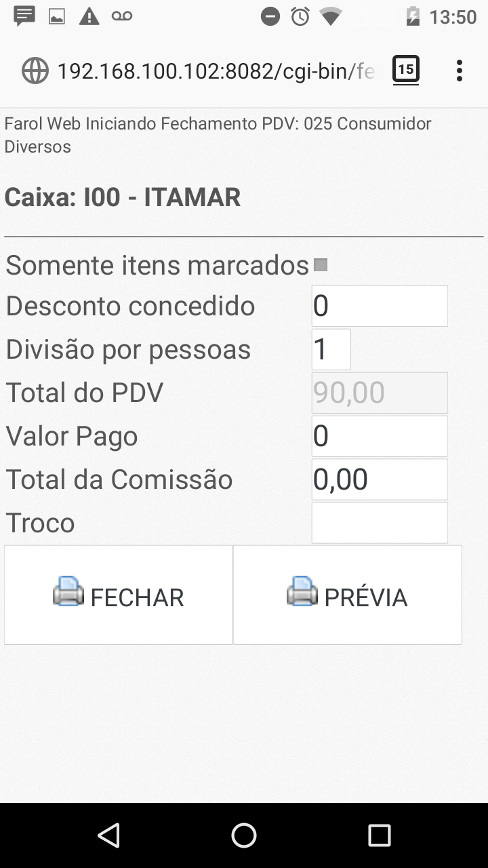Focus the Desconto concedido input field
The image size is (488, 868).
click(x=380, y=306)
